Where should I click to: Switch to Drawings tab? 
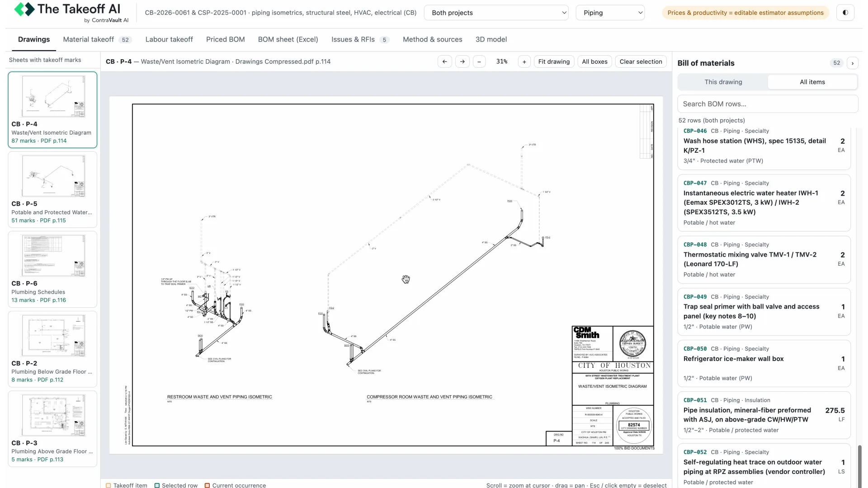pyautogui.click(x=34, y=40)
